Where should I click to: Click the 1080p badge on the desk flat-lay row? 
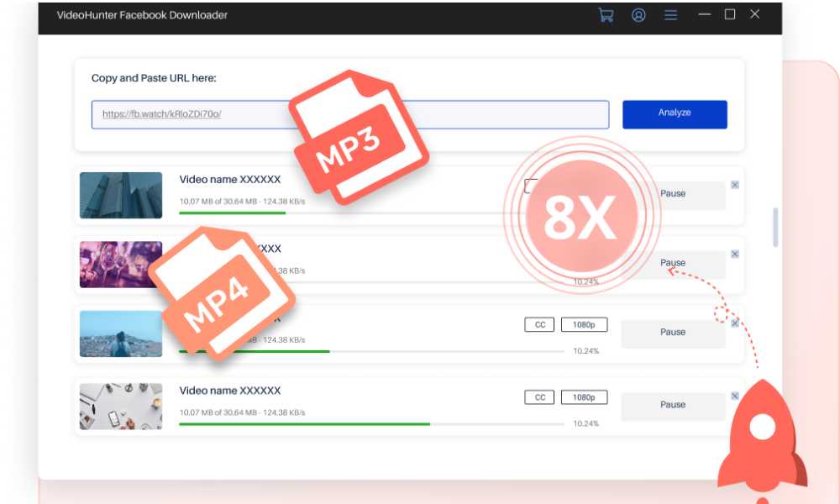click(x=584, y=397)
